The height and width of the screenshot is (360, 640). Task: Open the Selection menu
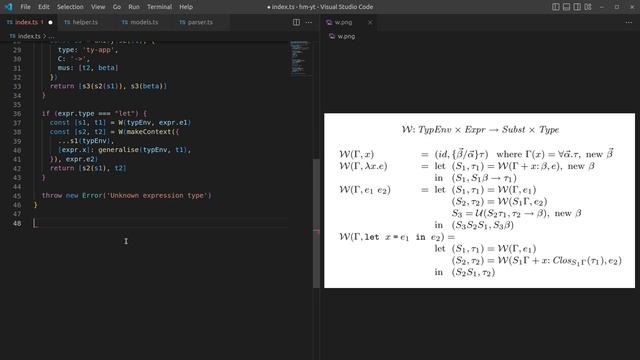(x=70, y=7)
